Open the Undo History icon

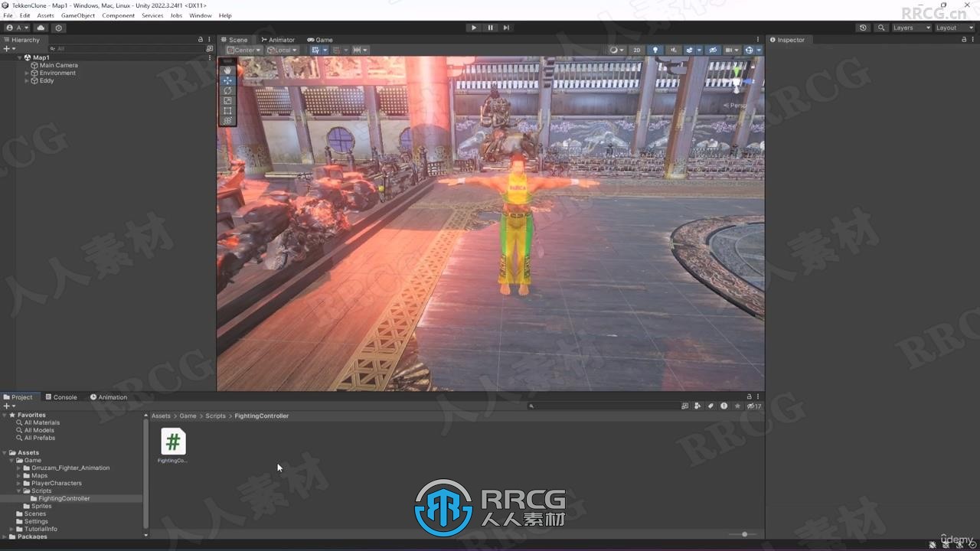click(863, 28)
